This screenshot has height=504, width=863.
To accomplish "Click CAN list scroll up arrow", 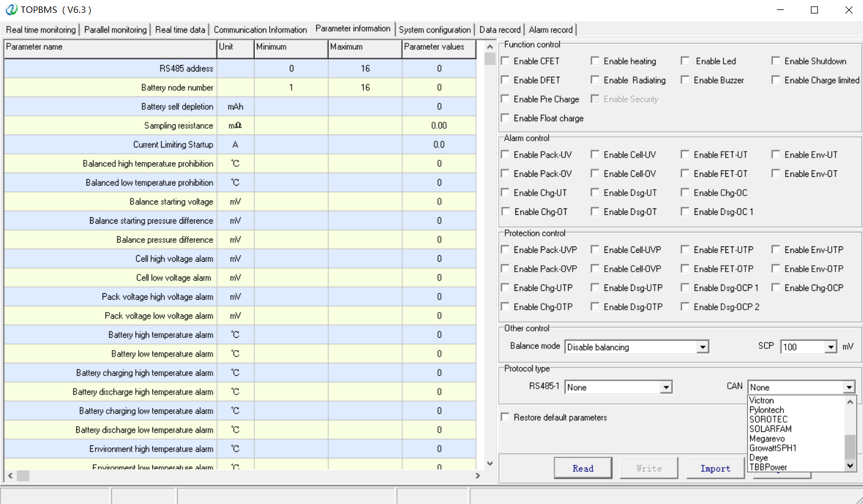I will tap(850, 402).
